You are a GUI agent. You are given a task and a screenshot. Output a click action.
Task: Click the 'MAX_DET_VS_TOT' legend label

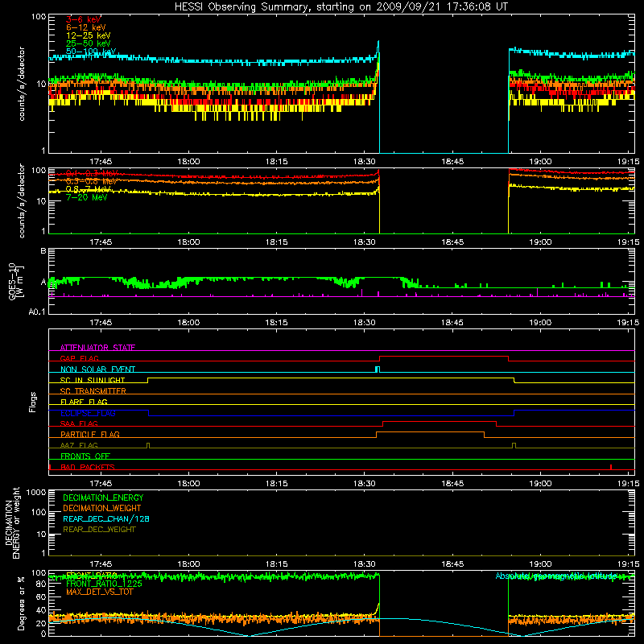[x=99, y=592]
